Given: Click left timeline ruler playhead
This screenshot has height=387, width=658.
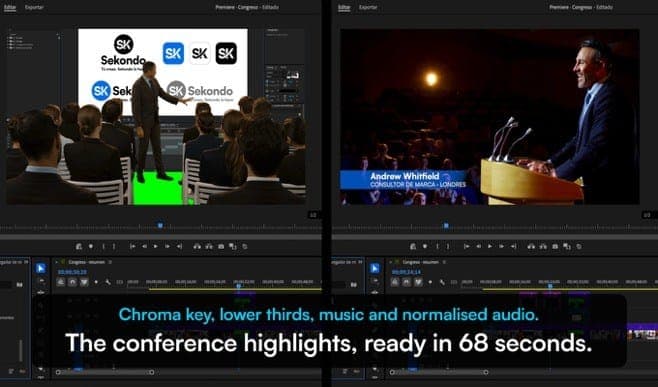Looking at the screenshot, I should [238, 286].
